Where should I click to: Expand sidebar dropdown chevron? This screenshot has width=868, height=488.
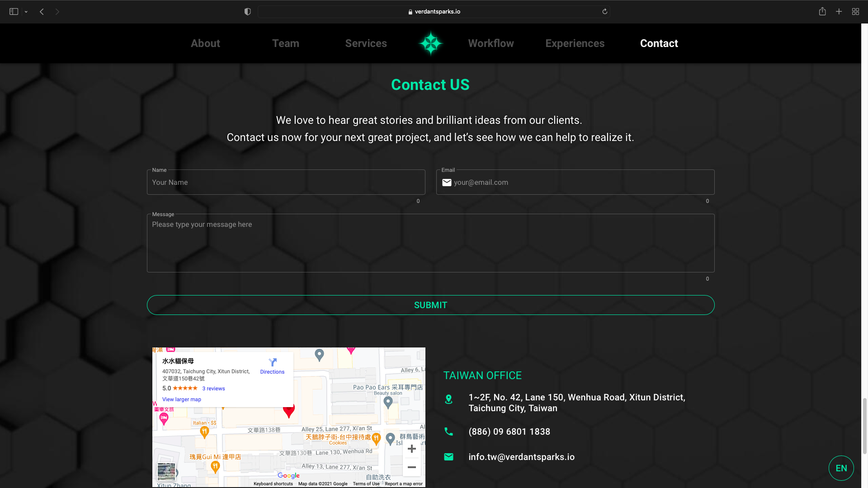(x=26, y=12)
